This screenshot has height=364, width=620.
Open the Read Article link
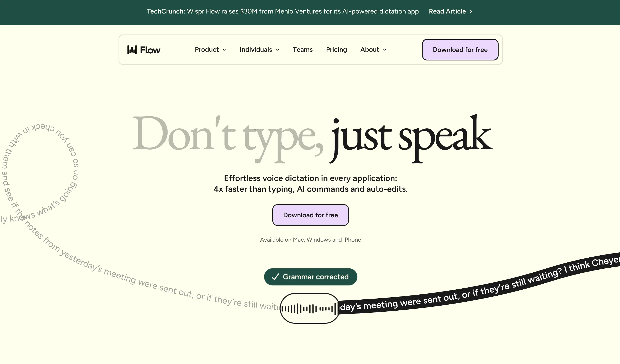[x=447, y=11]
